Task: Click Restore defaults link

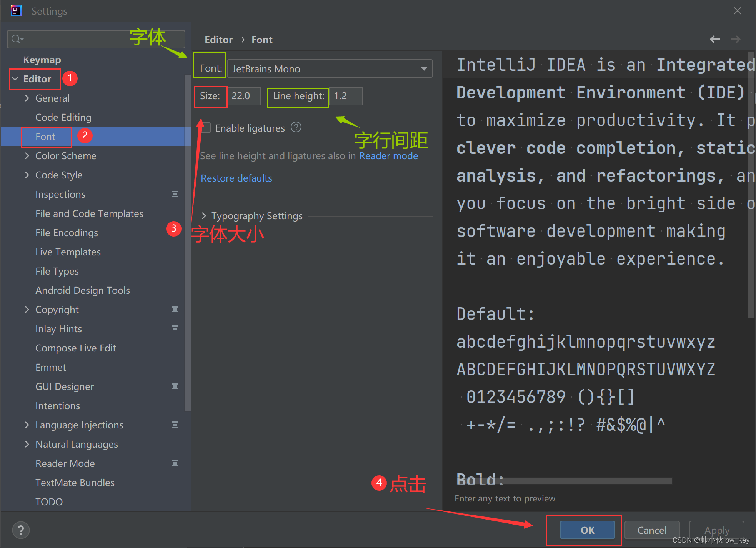Action: tap(236, 178)
